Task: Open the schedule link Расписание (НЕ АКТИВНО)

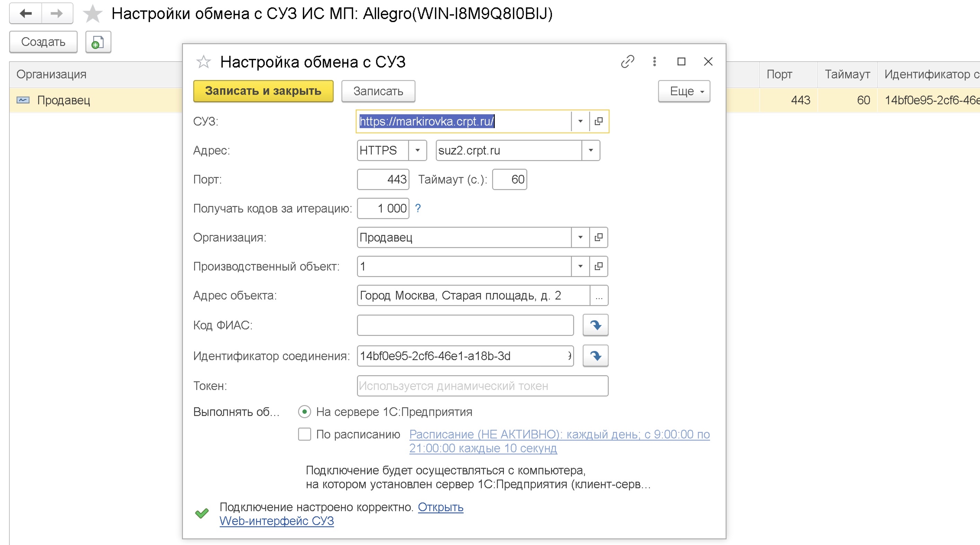Action: [x=559, y=441]
